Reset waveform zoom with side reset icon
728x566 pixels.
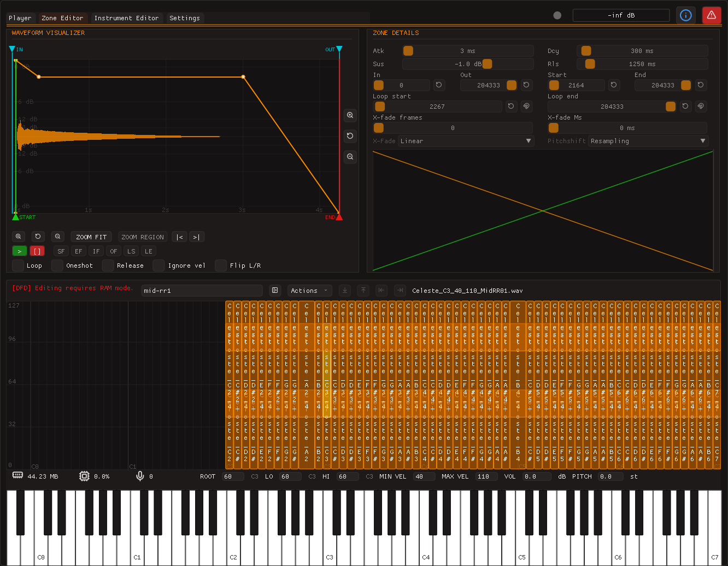[x=350, y=136]
